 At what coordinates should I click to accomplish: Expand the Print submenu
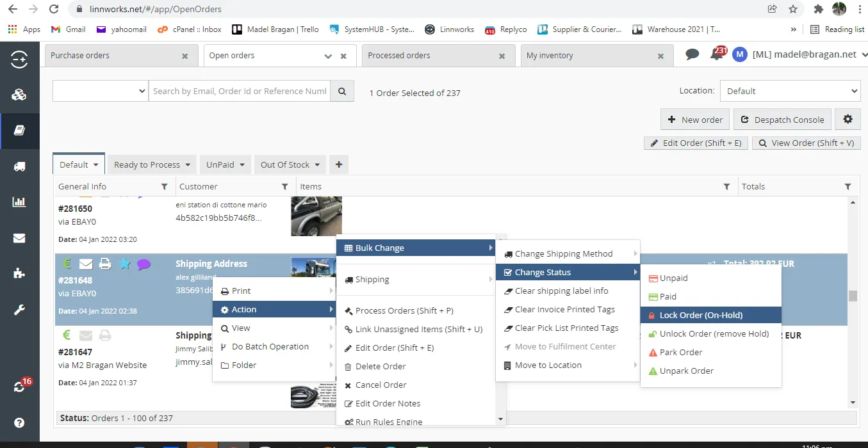pos(275,291)
